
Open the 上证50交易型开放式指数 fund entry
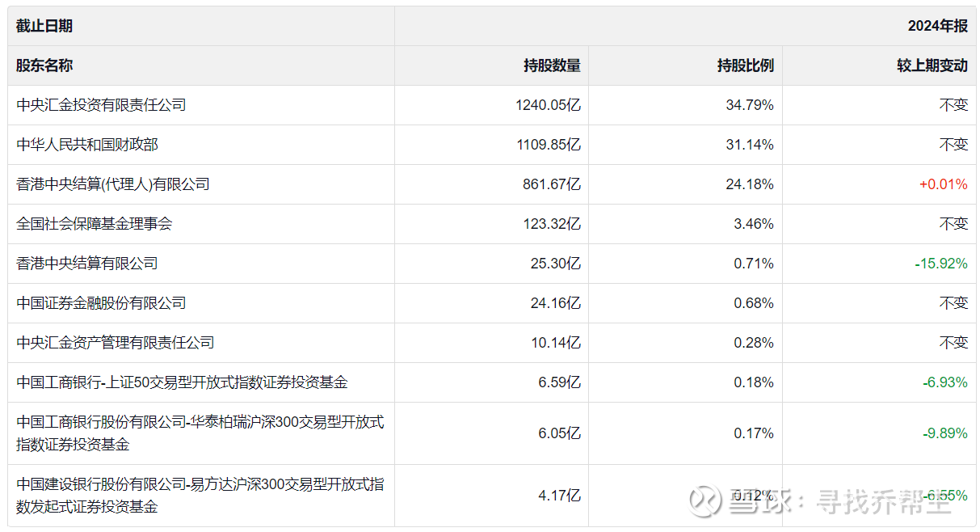click(182, 382)
